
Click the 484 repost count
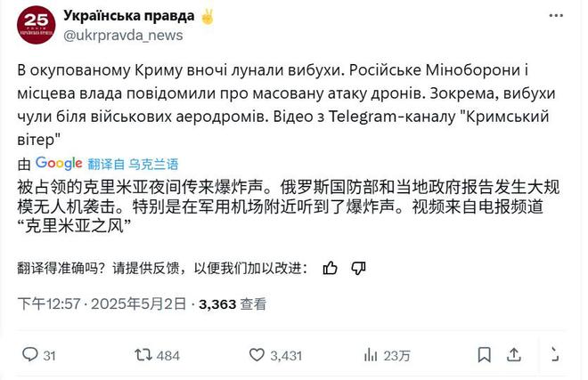pos(168,355)
